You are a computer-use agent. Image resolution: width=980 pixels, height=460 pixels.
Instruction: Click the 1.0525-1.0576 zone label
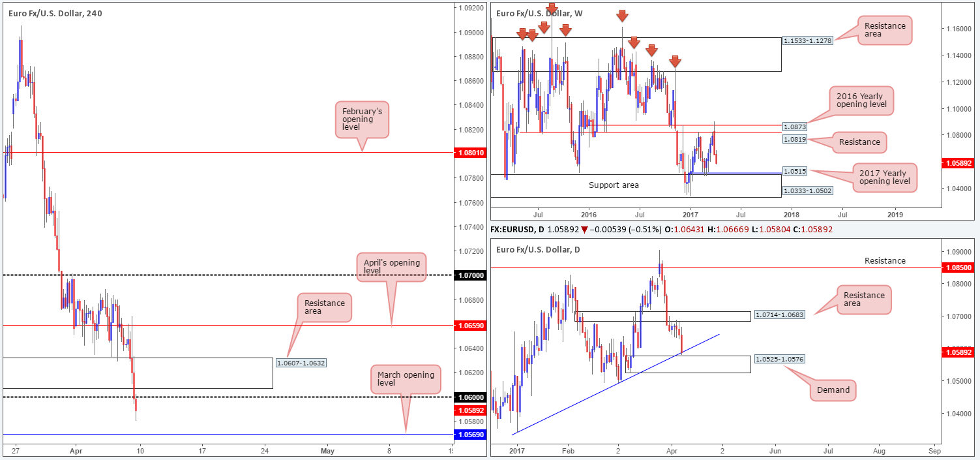[x=779, y=359]
